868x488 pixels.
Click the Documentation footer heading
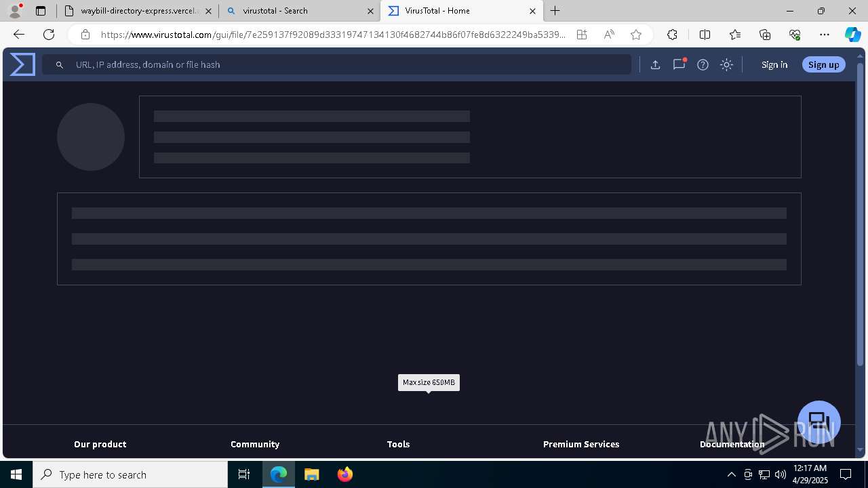point(732,444)
